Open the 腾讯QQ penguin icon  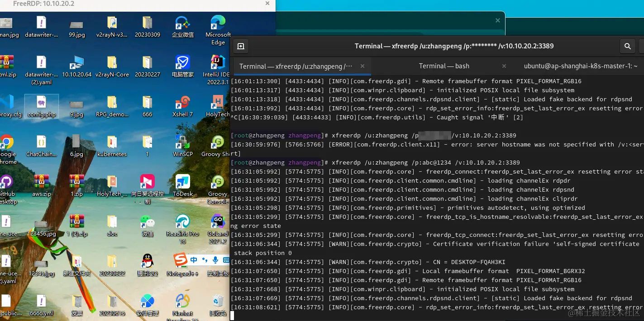pos(147,265)
